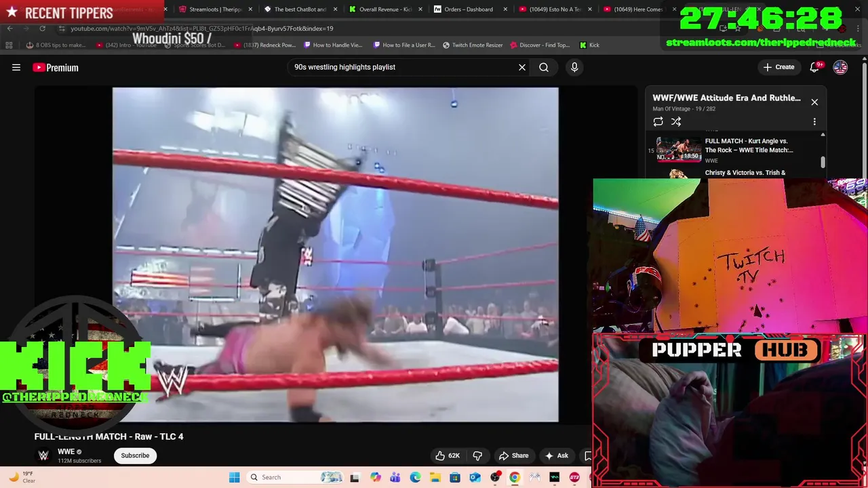The width and height of the screenshot is (868, 488).
Task: Open Microsoft Teams taskbar icon
Action: (395, 477)
